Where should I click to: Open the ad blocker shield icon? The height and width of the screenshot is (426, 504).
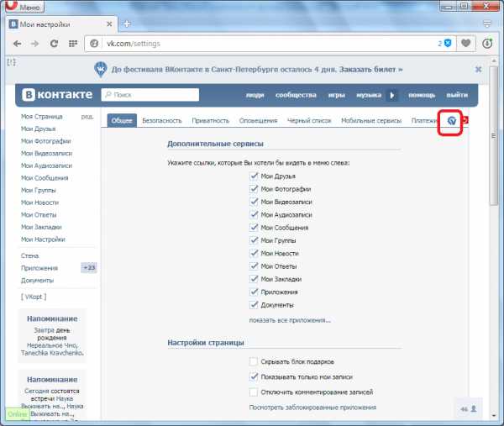pos(448,43)
